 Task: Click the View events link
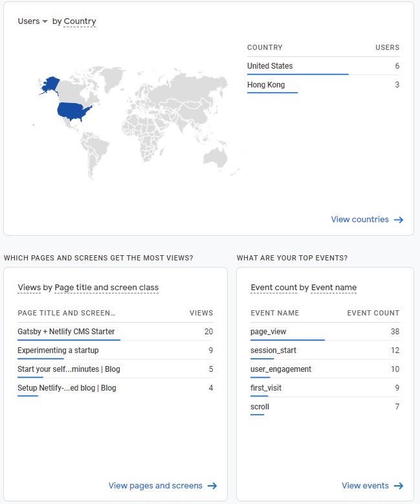point(365,486)
